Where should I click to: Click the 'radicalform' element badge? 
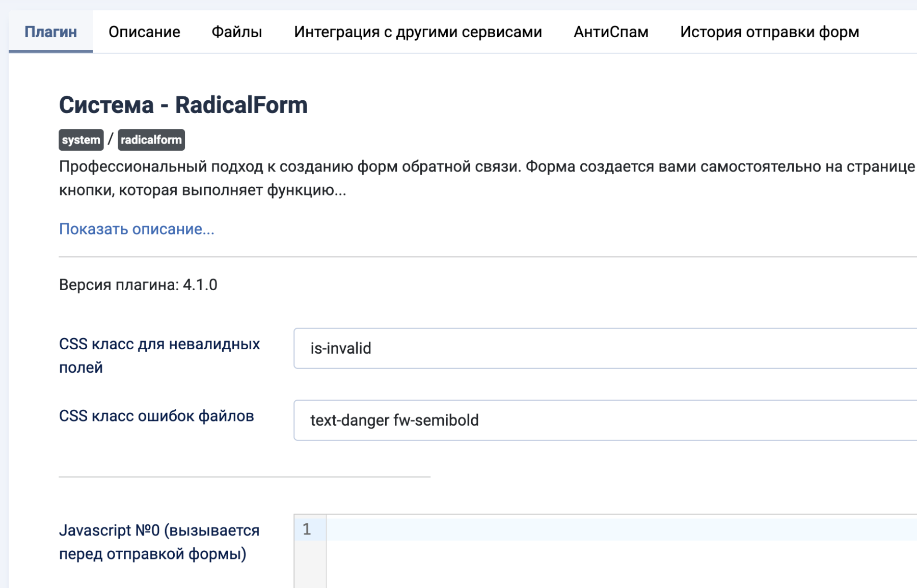[151, 140]
